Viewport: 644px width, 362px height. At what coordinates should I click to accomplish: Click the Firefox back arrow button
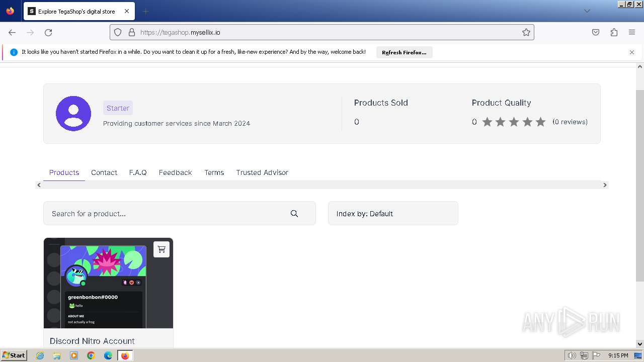point(12,32)
